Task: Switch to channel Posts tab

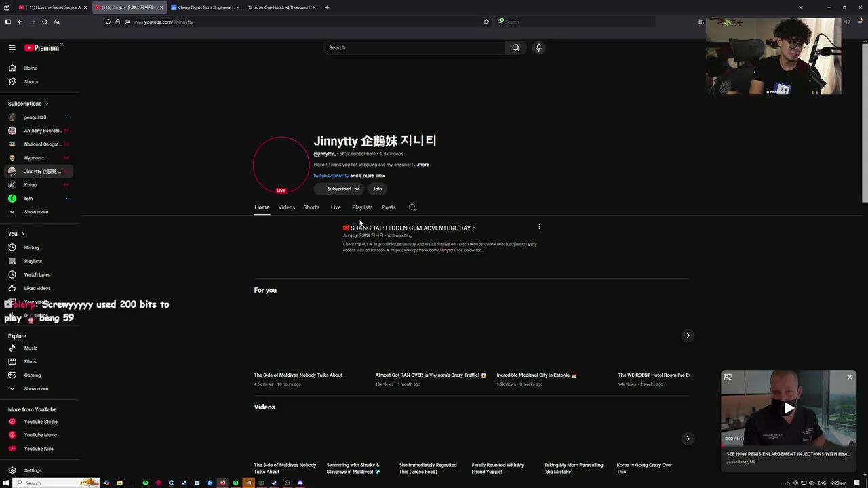Action: click(x=389, y=207)
